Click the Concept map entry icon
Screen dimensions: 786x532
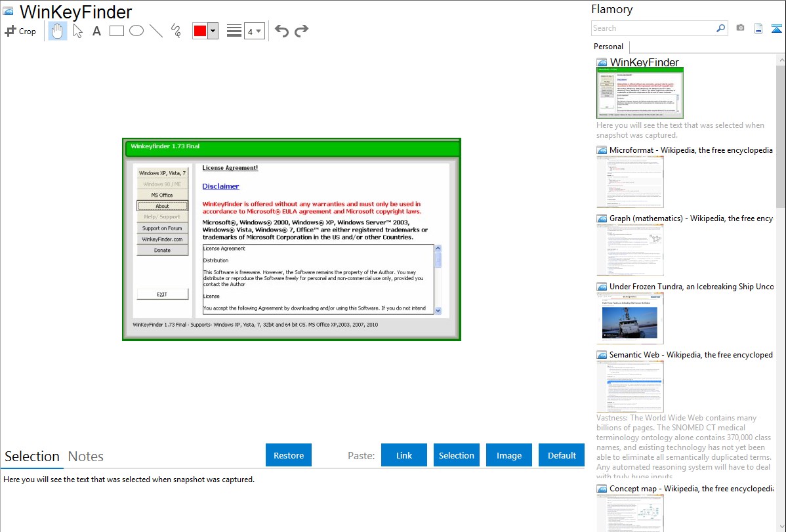coord(602,489)
